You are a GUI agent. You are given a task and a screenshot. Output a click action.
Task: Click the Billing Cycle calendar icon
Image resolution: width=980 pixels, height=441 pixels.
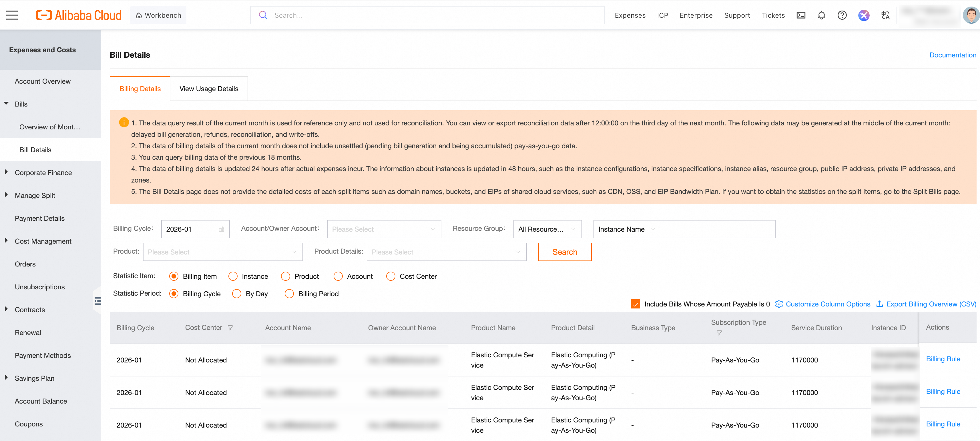[221, 229]
